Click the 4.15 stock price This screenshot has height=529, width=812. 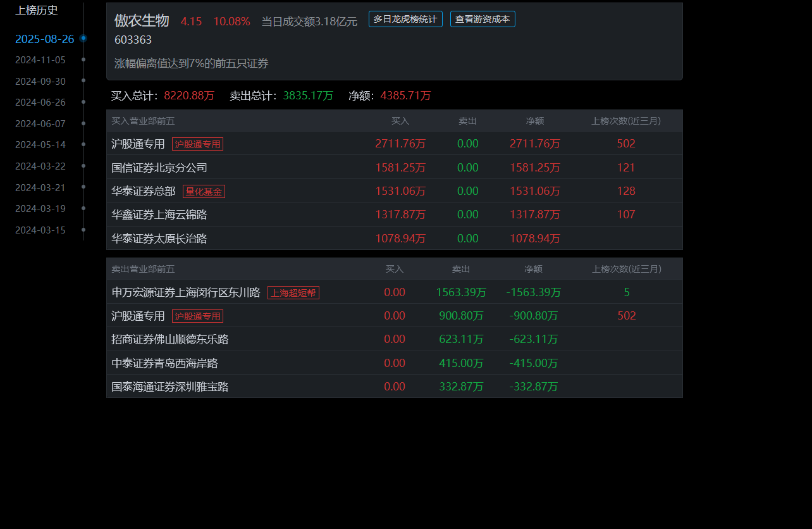coord(191,22)
